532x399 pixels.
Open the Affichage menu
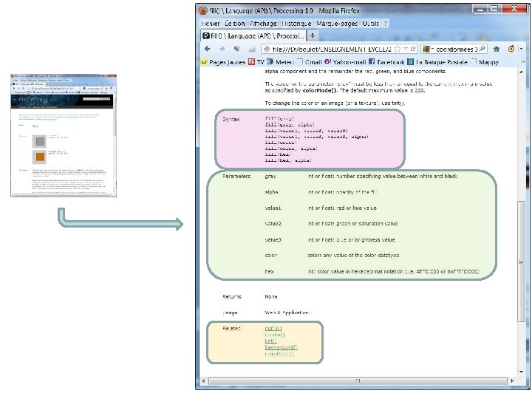pyautogui.click(x=263, y=24)
